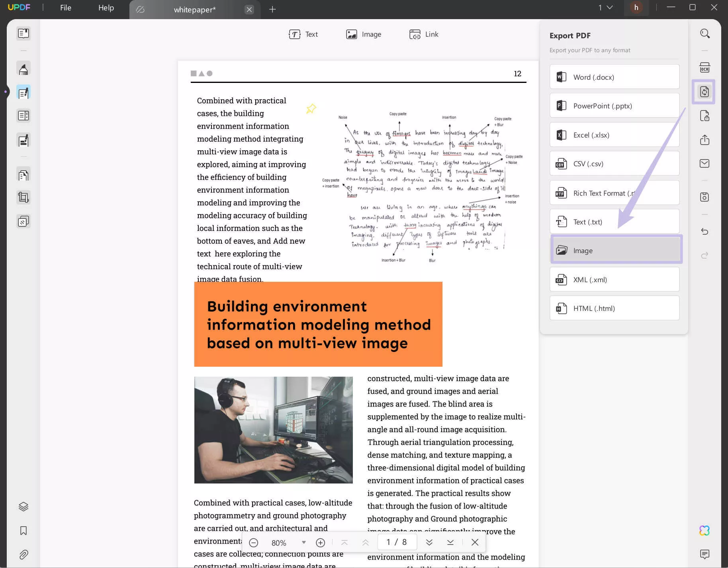Run OCR text recognition
The height and width of the screenshot is (568, 728).
705,68
